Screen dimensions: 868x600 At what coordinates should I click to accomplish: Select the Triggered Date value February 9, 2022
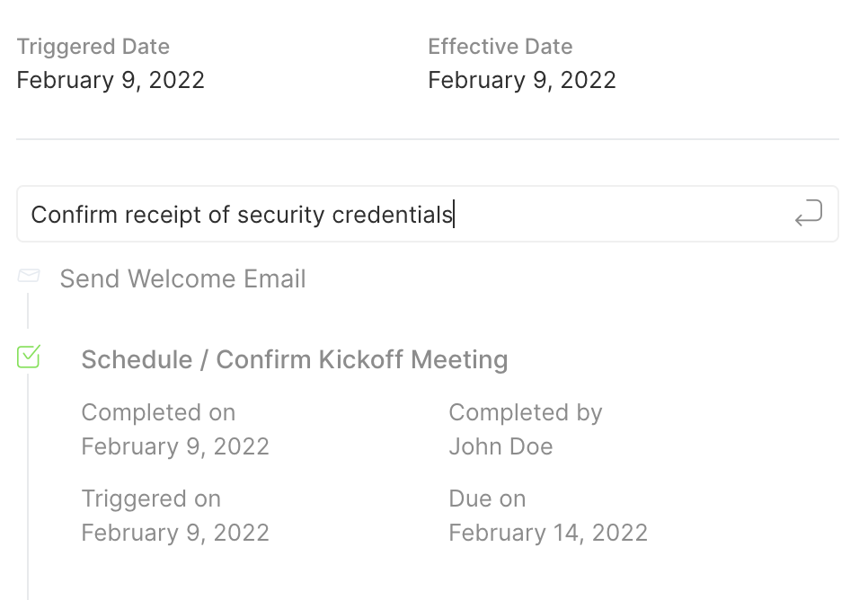tap(111, 80)
